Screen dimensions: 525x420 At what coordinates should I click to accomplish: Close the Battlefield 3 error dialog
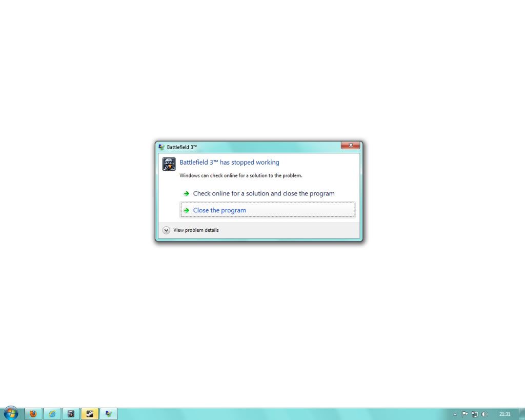350,146
